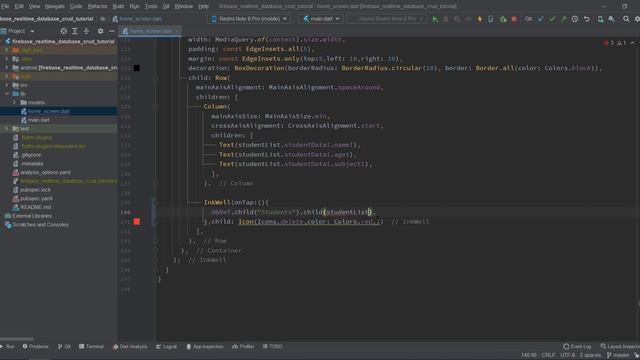Expand the ios folder in tree
Viewport: 640px width, 360px height.
coord(7,85)
